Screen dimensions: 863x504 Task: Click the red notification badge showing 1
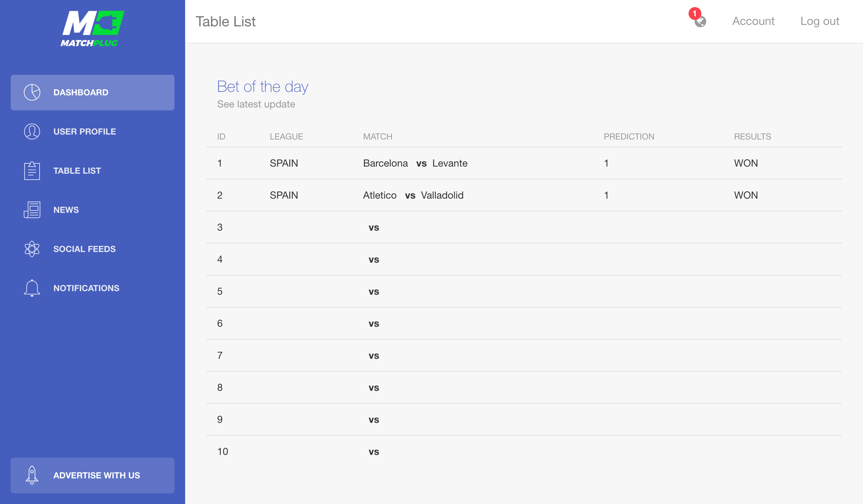[695, 14]
